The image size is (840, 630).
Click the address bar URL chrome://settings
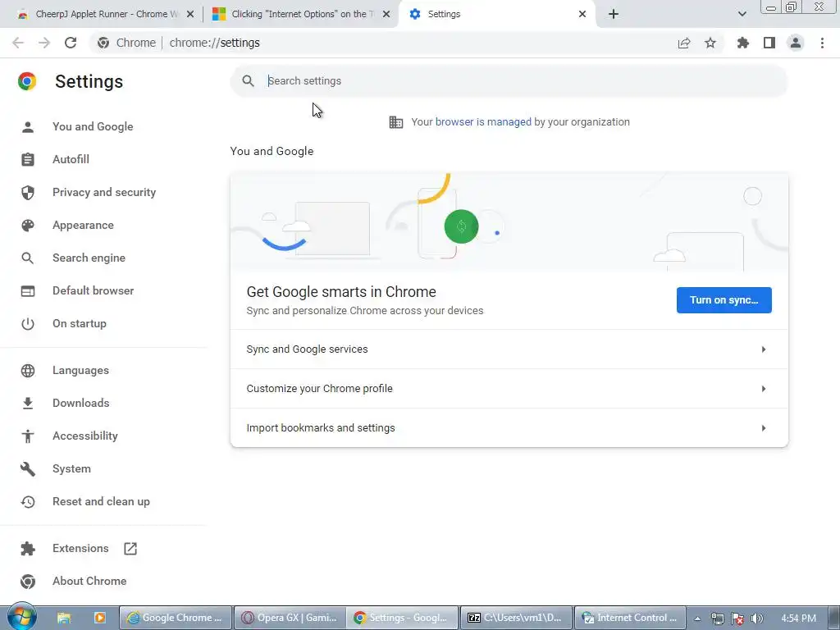pos(215,43)
